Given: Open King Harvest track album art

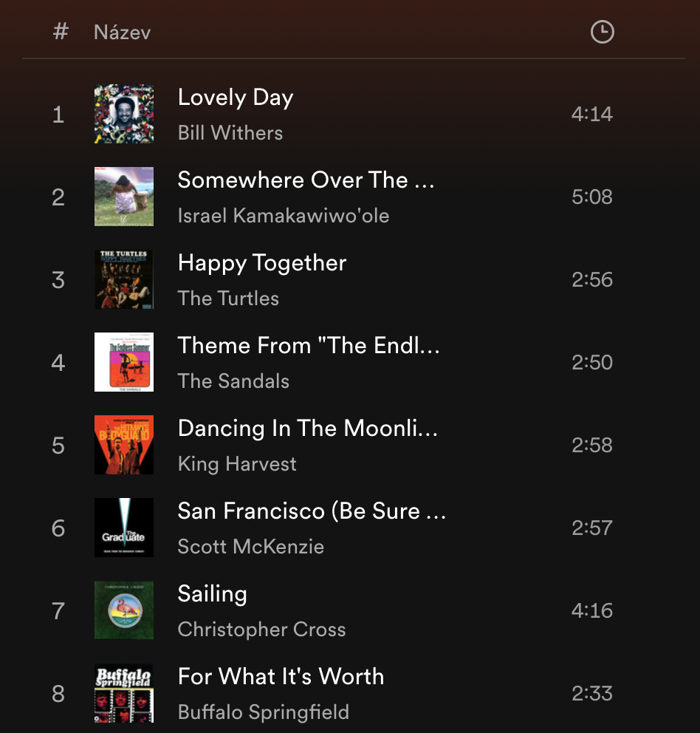Looking at the screenshot, I should [124, 445].
